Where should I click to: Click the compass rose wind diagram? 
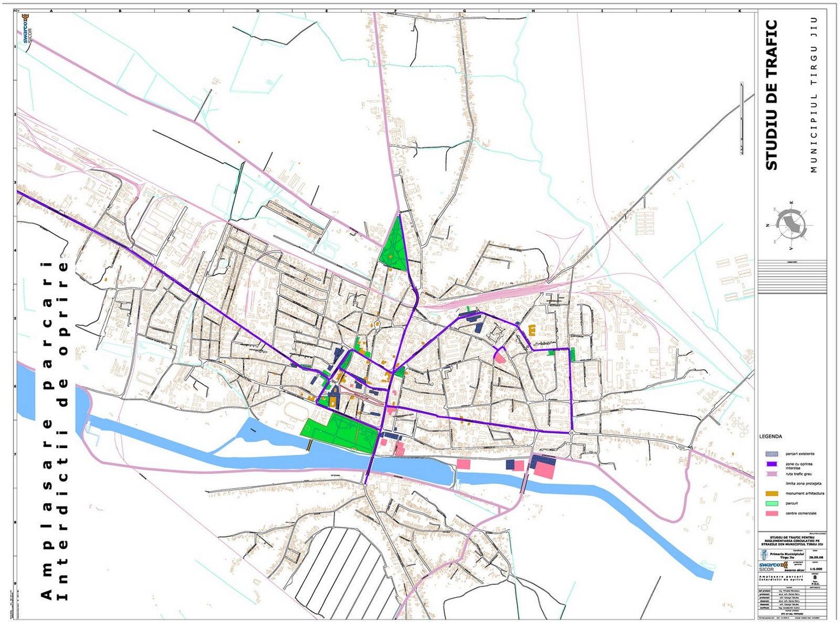click(791, 226)
